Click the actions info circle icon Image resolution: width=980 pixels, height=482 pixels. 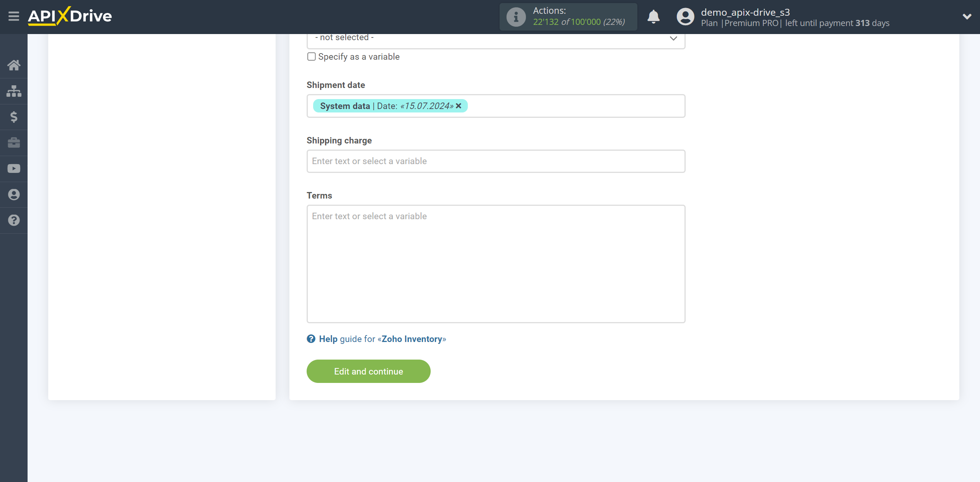coord(516,17)
